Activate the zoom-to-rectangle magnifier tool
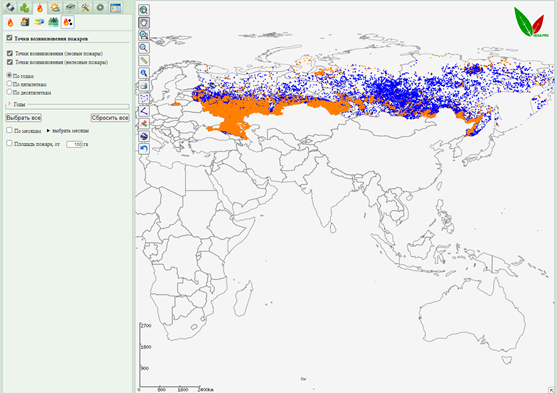This screenshot has height=394, width=557. [144, 35]
